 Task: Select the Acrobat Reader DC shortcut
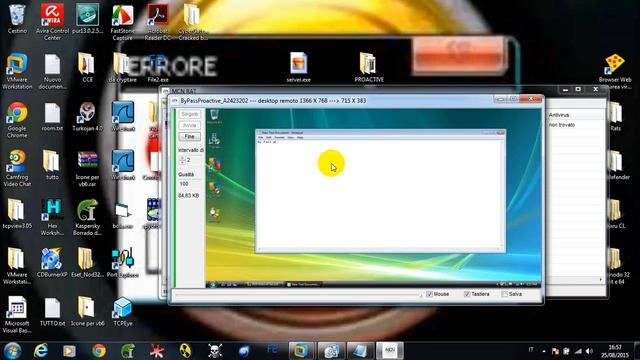click(158, 22)
